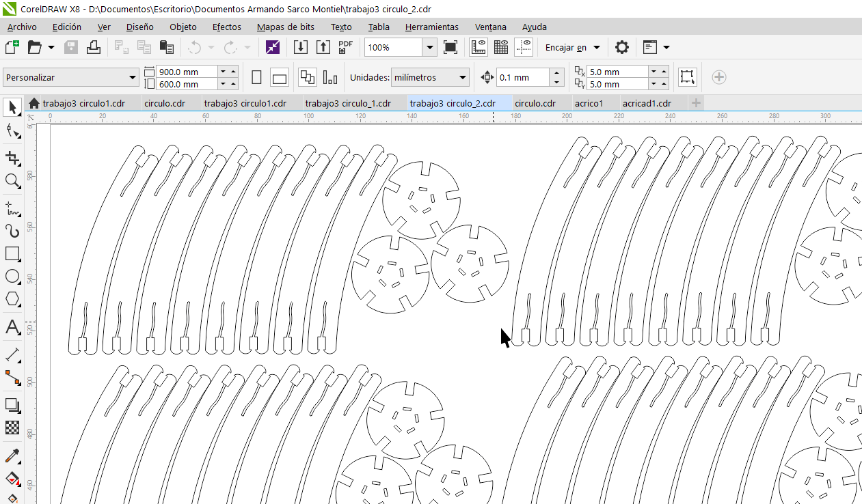Click the Print icon in the toolbar
This screenshot has width=862, height=504.
click(x=94, y=47)
